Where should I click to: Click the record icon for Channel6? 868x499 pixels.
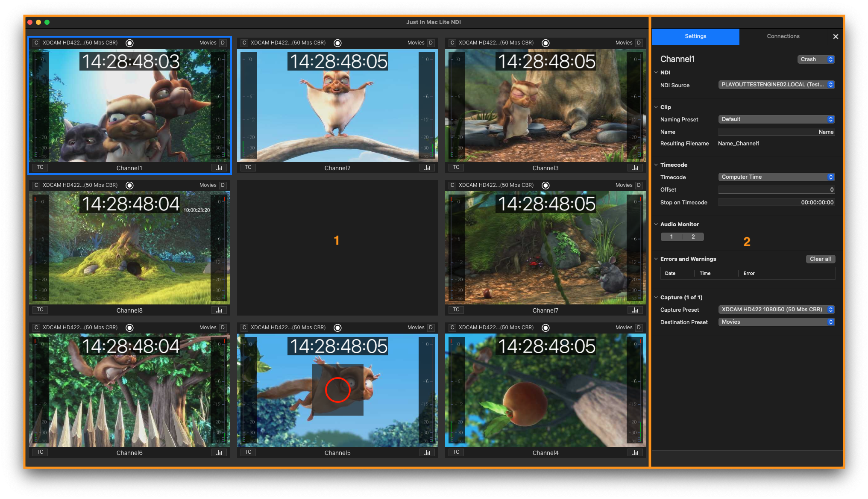click(130, 328)
